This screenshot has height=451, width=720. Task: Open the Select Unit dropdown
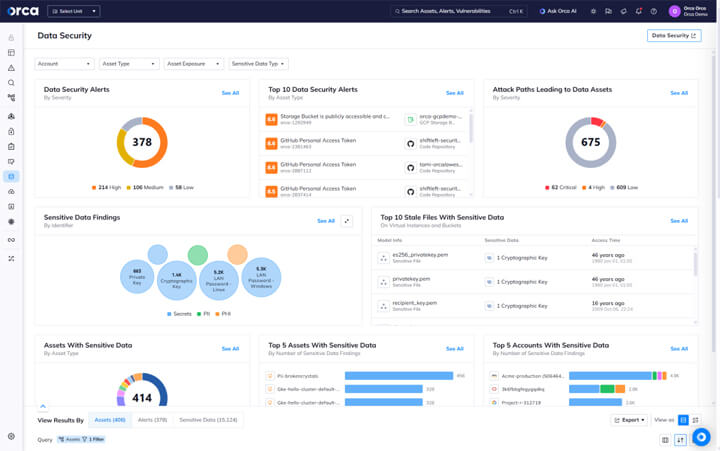(74, 12)
